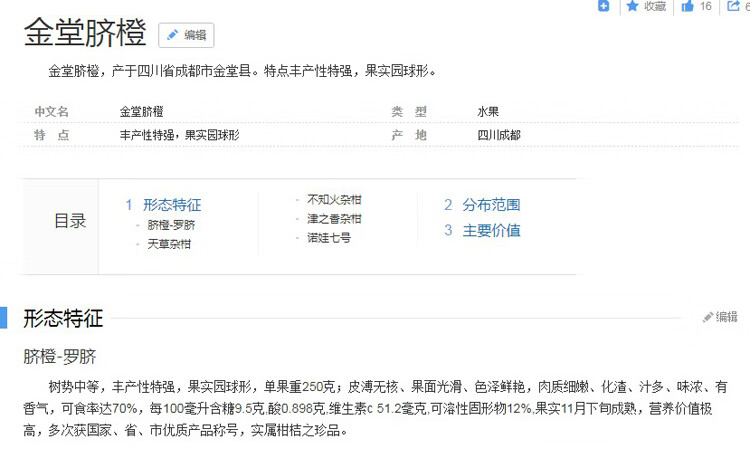Click the 收藏 text label

[x=654, y=6]
